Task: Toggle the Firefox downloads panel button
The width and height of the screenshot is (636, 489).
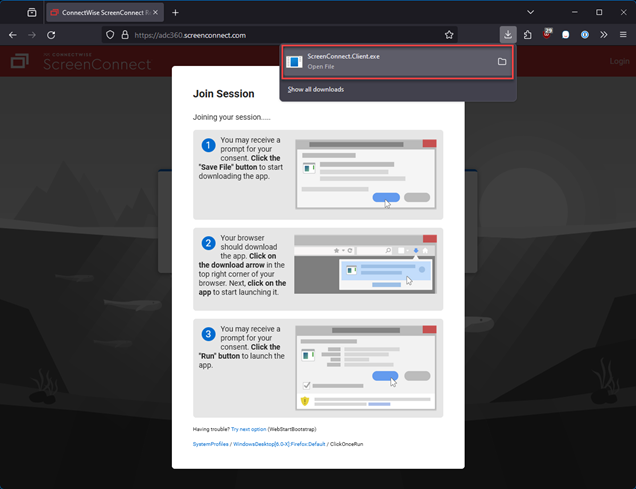Action: coord(508,35)
